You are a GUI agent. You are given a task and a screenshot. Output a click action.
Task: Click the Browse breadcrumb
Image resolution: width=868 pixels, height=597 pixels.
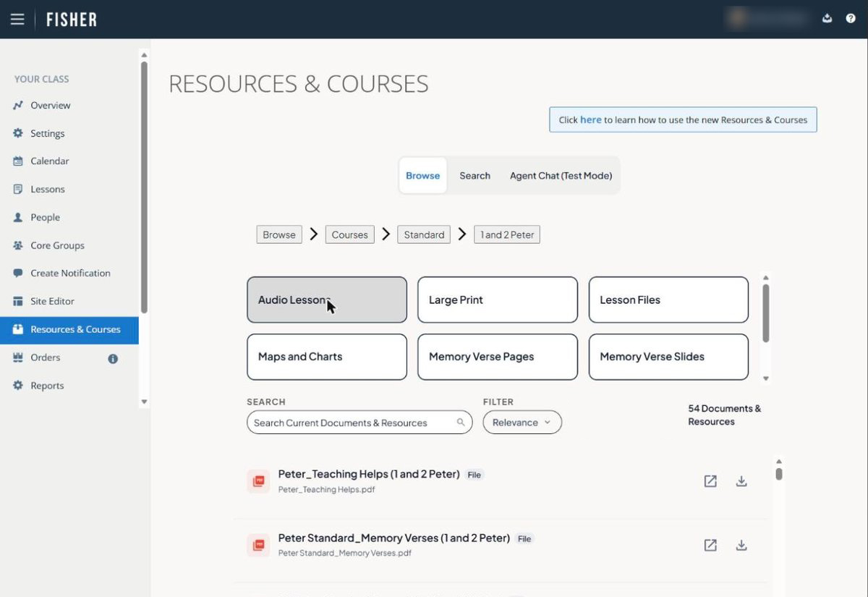279,234
